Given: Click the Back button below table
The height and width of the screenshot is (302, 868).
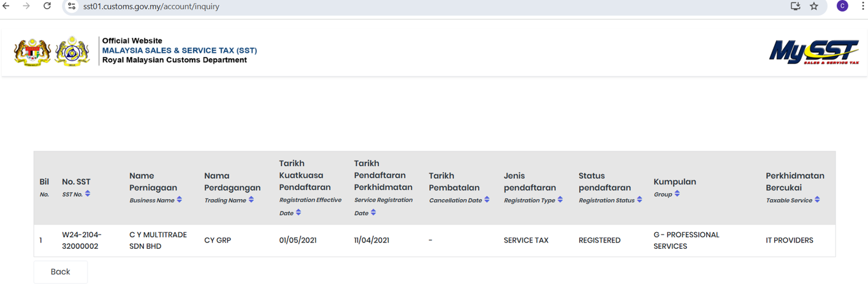Looking at the screenshot, I should click(60, 272).
